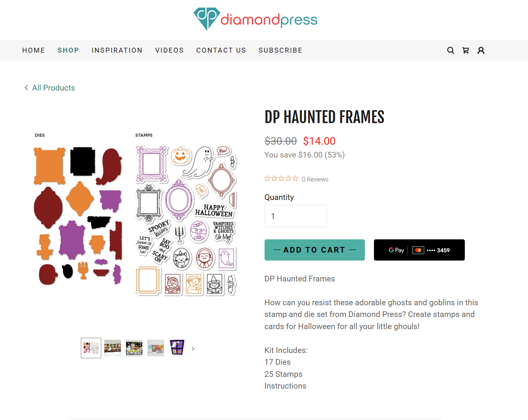Click the second star in the rating row

pyautogui.click(x=274, y=178)
